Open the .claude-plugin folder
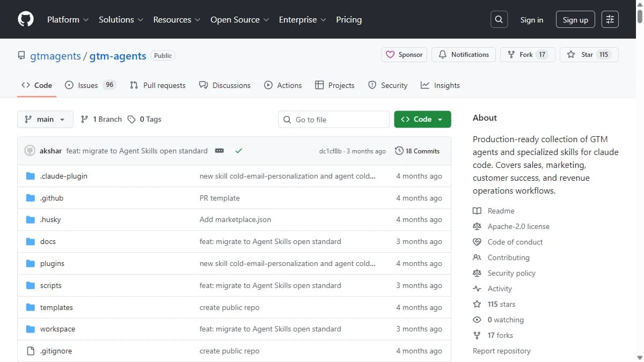 [63, 176]
